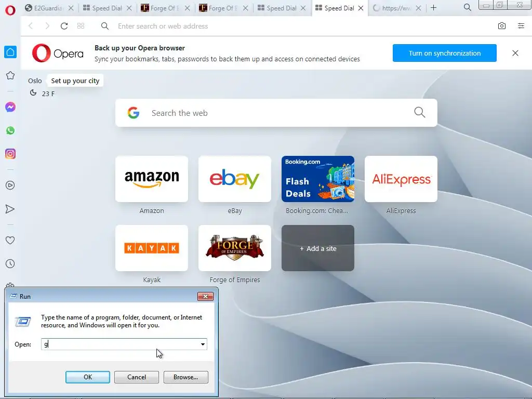Click OK in Run dialog

point(87,377)
